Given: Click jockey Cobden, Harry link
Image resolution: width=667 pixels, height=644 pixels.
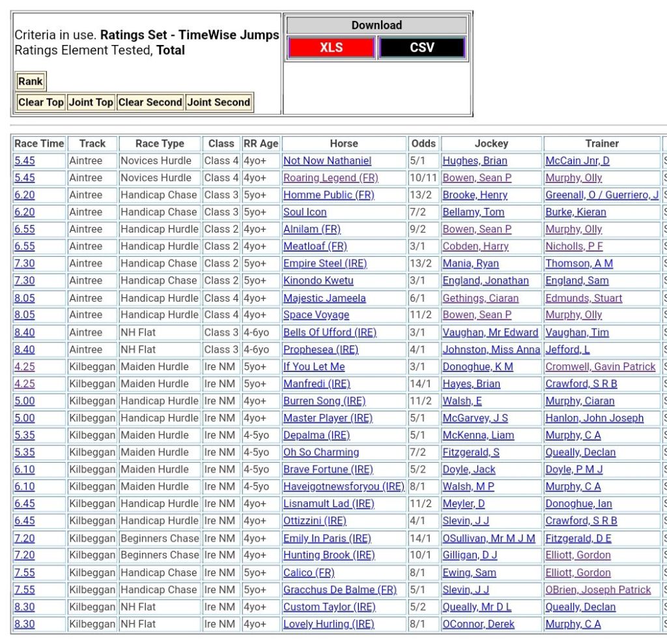Looking at the screenshot, I should 475,246.
